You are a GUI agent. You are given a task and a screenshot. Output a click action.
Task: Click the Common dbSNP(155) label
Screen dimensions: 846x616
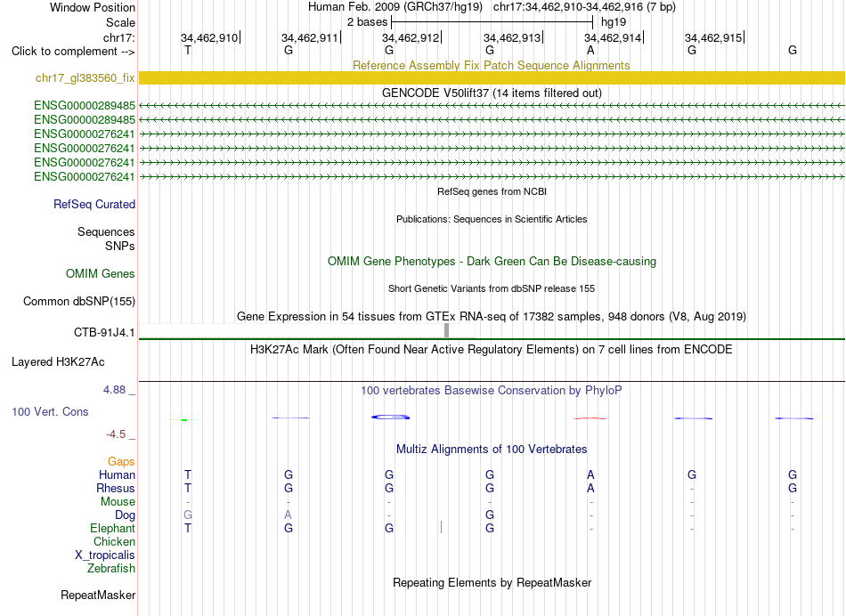click(78, 301)
